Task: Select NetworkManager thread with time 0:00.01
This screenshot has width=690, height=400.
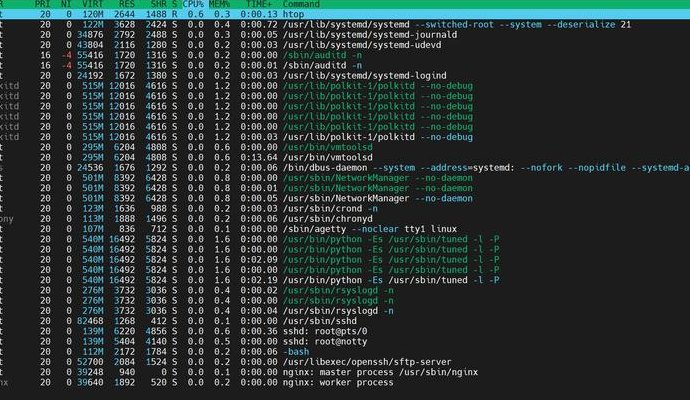Action: point(345,188)
